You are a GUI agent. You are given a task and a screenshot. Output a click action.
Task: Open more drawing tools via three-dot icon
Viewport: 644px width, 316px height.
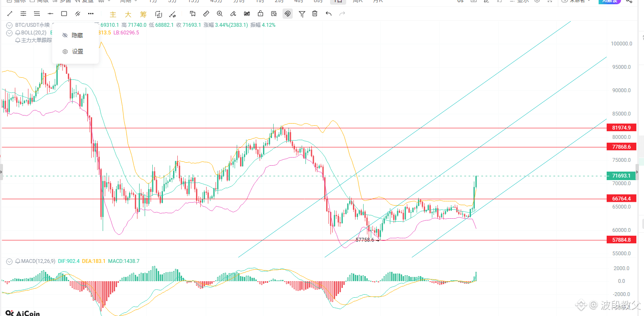(x=91, y=14)
